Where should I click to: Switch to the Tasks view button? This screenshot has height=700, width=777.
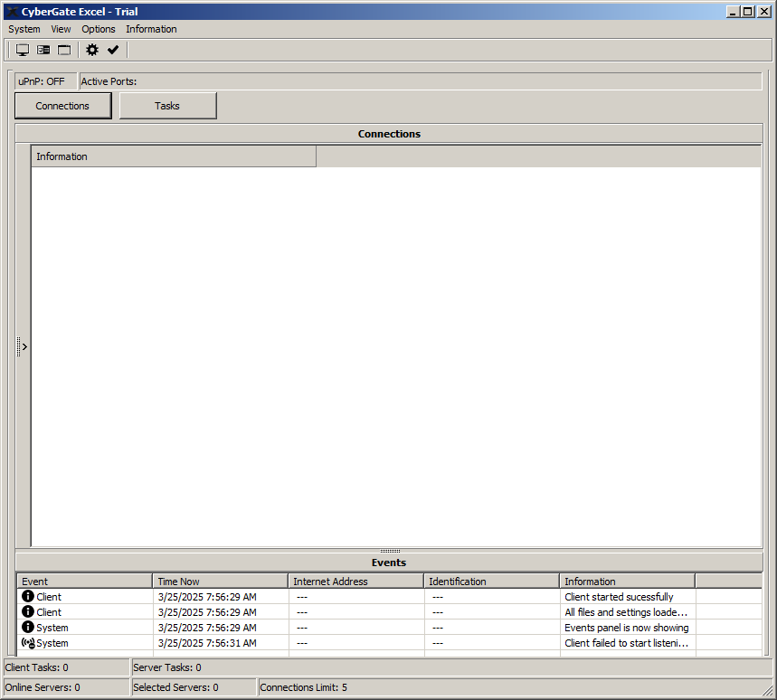click(167, 106)
